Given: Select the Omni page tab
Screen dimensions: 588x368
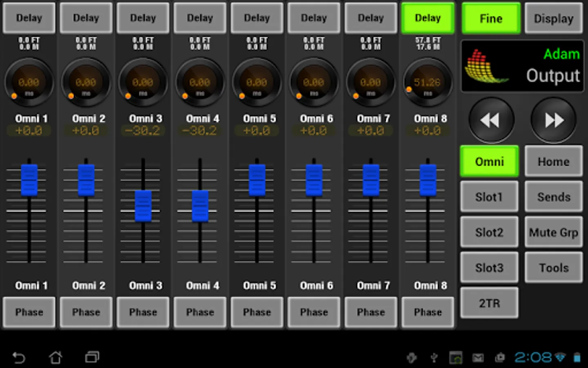Looking at the screenshot, I should click(x=489, y=162).
